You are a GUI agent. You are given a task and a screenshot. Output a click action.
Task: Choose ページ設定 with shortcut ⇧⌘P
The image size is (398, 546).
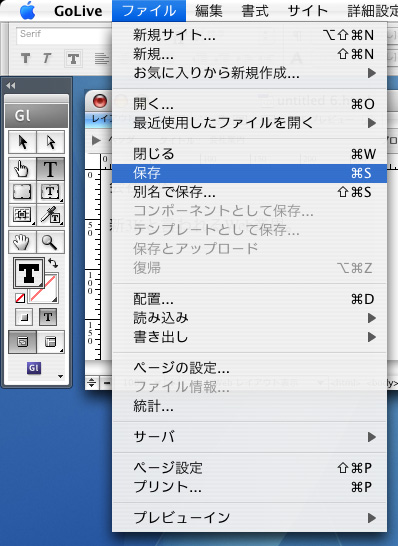(249, 468)
